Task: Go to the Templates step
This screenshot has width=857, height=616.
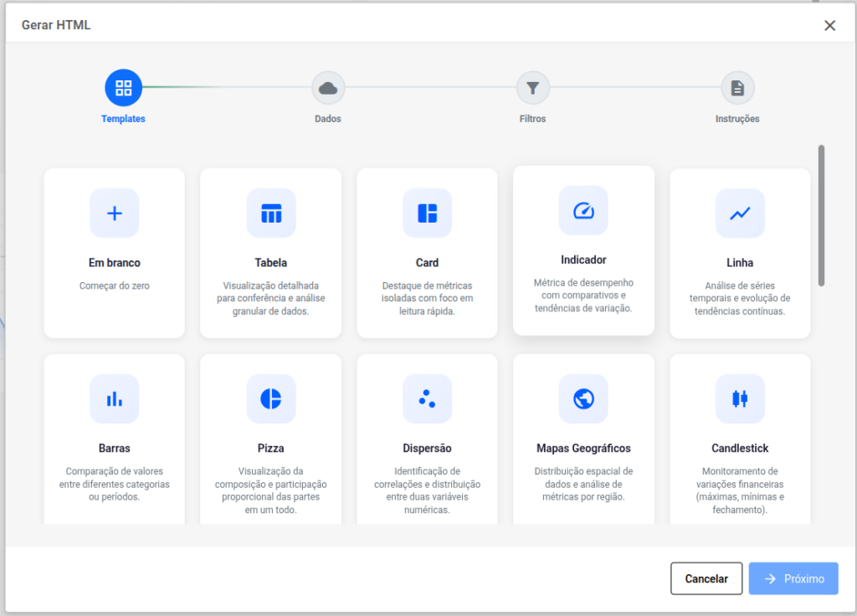Action: (x=123, y=88)
